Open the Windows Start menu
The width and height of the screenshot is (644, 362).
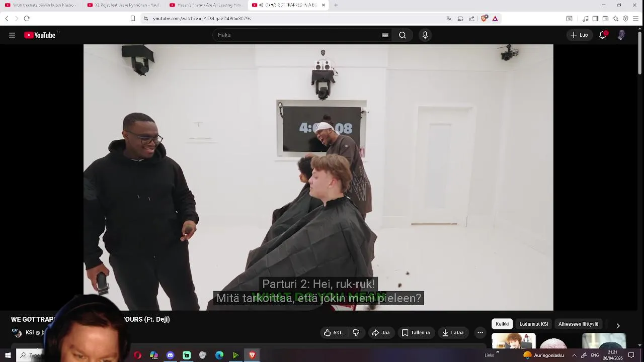click(8, 355)
